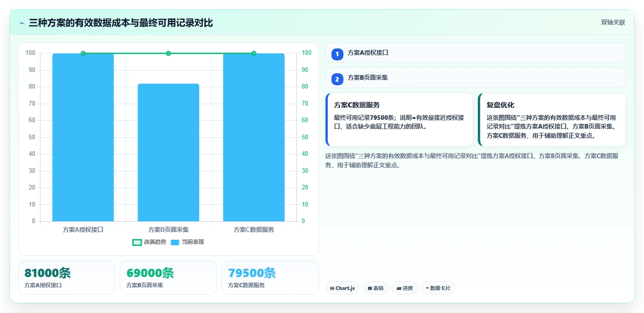Click the 69000条 stat card

(x=168, y=278)
